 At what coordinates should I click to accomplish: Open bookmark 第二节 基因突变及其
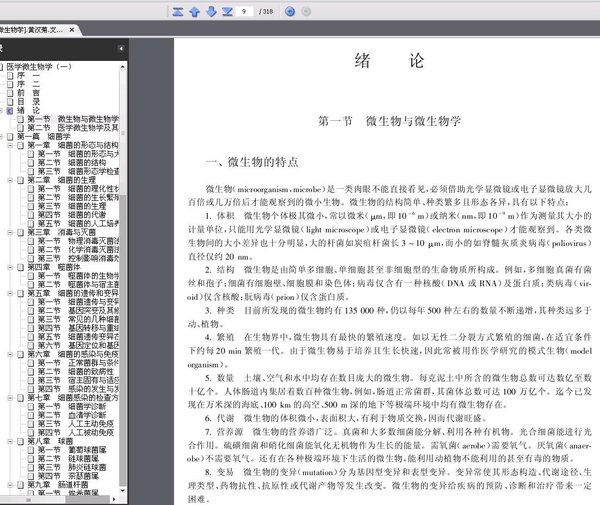[x=78, y=311]
